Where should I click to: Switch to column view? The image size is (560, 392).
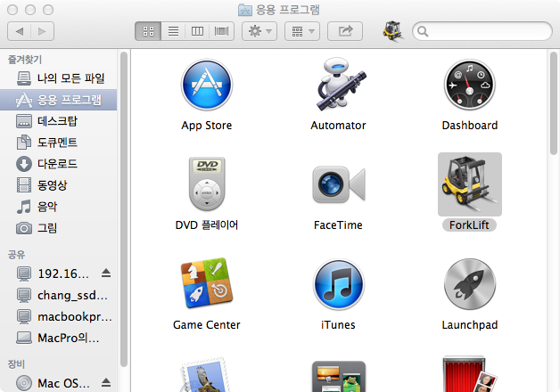[x=197, y=31]
